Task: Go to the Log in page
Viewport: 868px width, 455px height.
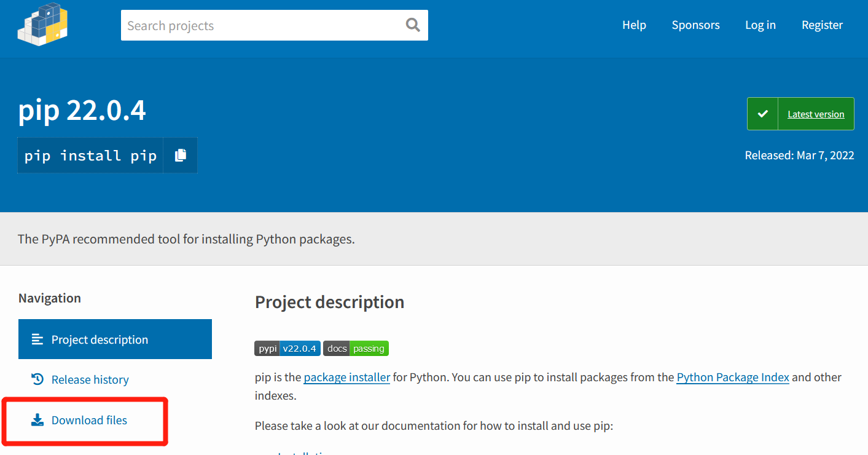Action: 760,25
